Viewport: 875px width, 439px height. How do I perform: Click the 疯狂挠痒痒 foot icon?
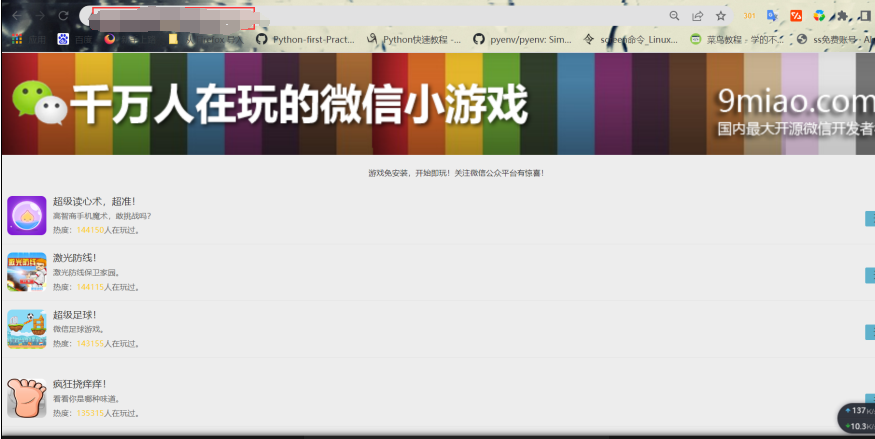27,398
